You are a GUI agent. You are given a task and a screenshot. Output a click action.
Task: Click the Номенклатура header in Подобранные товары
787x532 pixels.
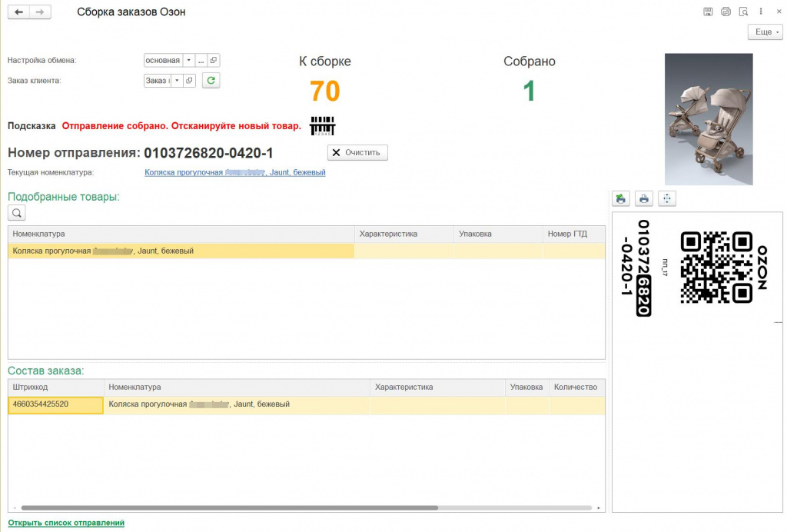coord(181,234)
